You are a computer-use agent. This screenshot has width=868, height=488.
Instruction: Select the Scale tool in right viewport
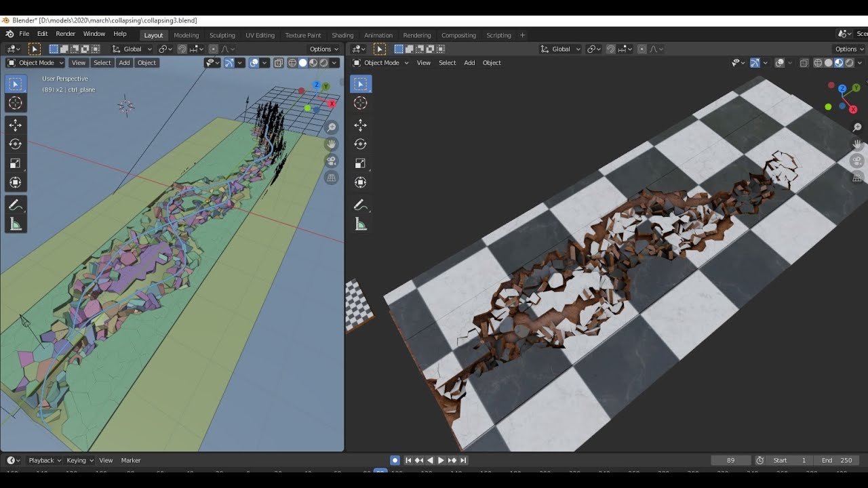(361, 163)
